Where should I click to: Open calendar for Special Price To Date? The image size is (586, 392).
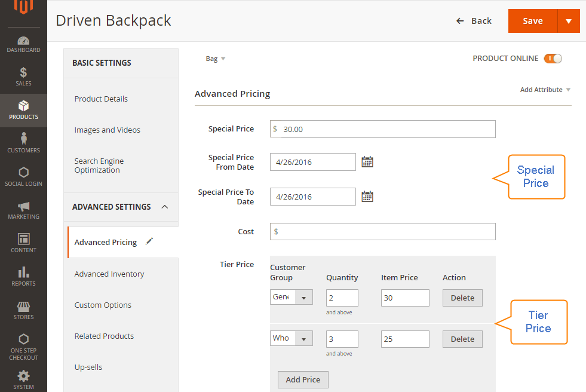[x=367, y=197]
